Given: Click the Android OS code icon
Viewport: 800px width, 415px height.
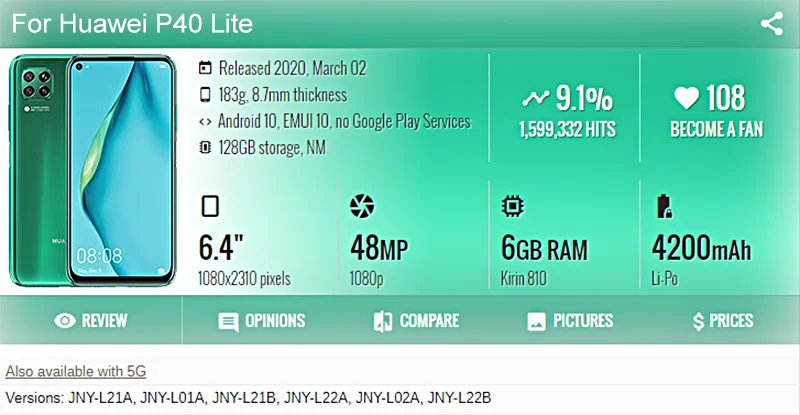Looking at the screenshot, I should tap(205, 122).
